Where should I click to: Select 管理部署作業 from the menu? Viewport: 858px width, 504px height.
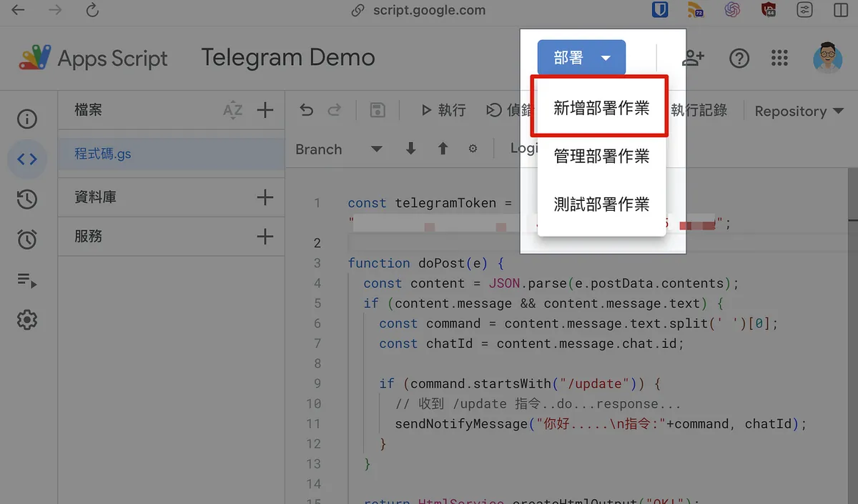[x=601, y=156]
